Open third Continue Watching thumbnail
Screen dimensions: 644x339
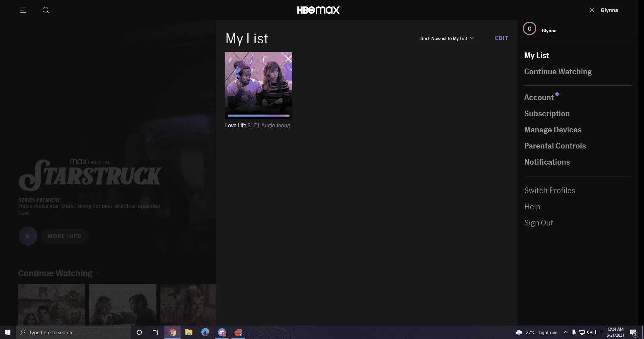coord(188,304)
